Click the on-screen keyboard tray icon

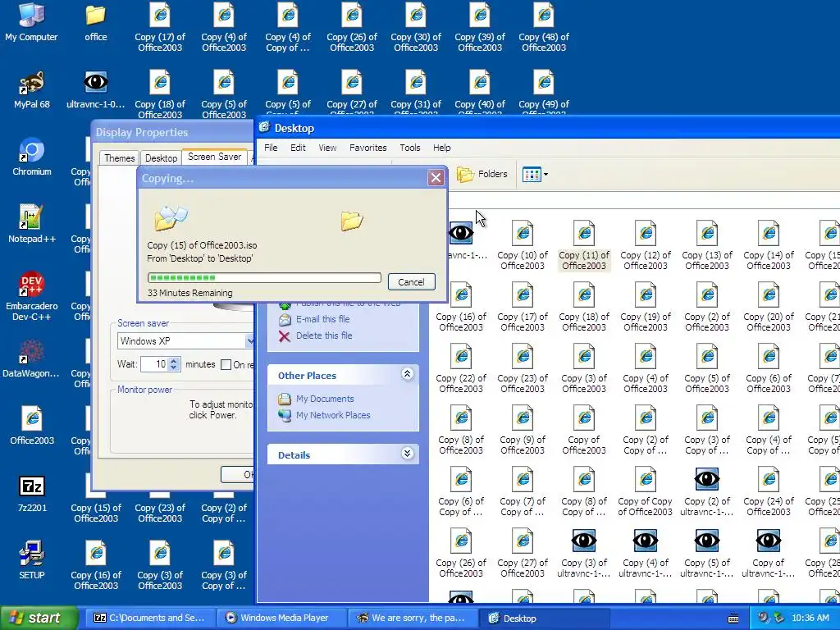click(x=733, y=619)
